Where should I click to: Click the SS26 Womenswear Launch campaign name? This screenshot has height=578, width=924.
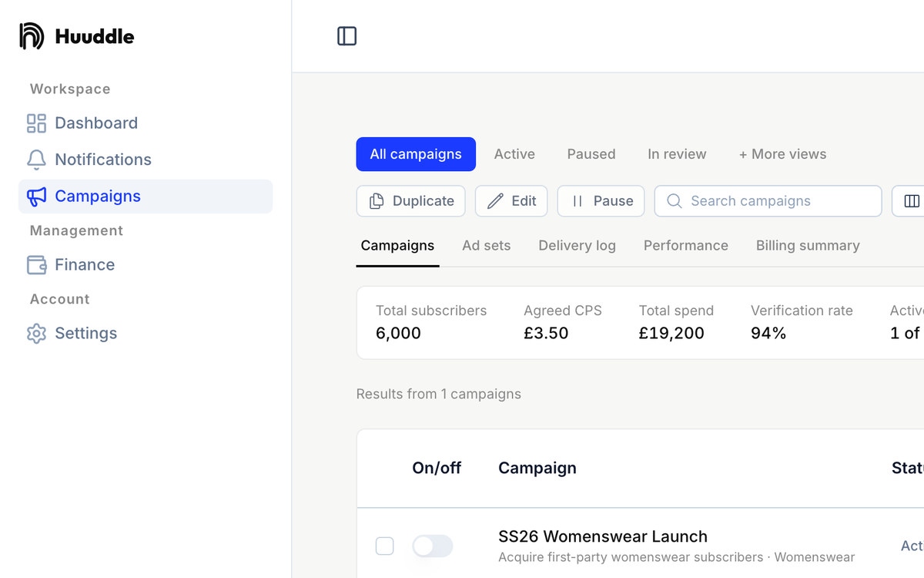click(x=603, y=536)
